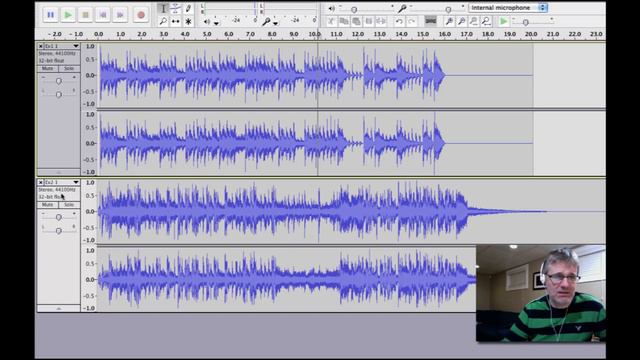Skip to end of the project
Viewport: 640px width, 360px height.
pos(120,15)
